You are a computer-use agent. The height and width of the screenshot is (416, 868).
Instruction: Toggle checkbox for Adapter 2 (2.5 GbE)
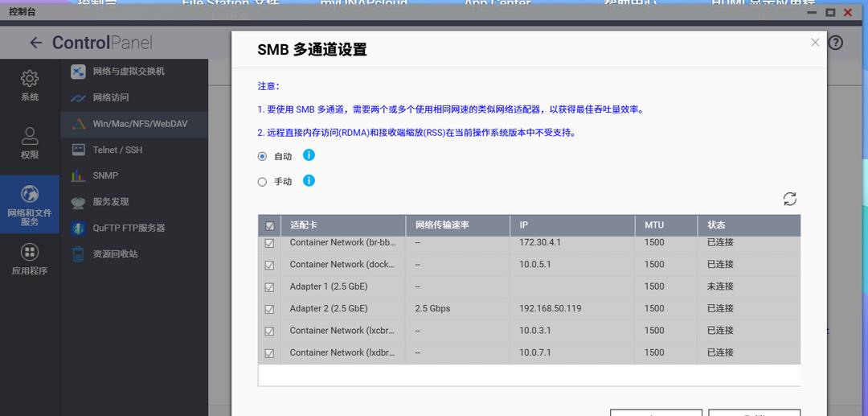pyautogui.click(x=269, y=308)
